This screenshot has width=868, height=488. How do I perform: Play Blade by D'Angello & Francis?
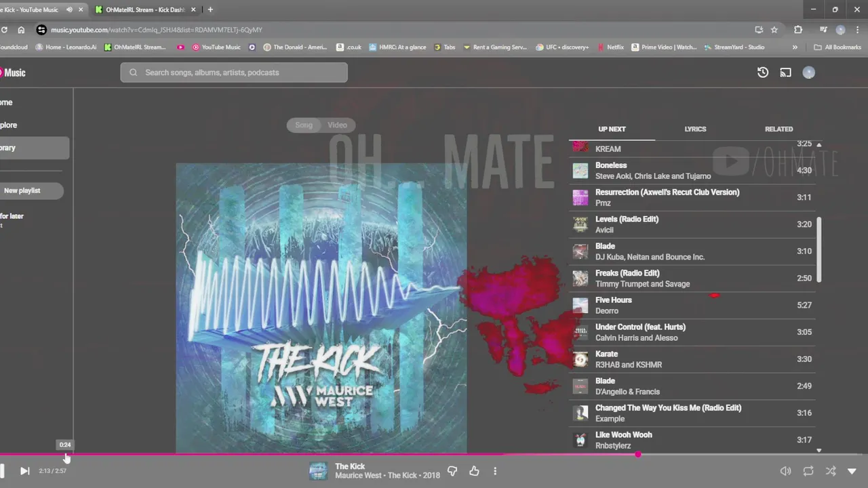coord(692,386)
